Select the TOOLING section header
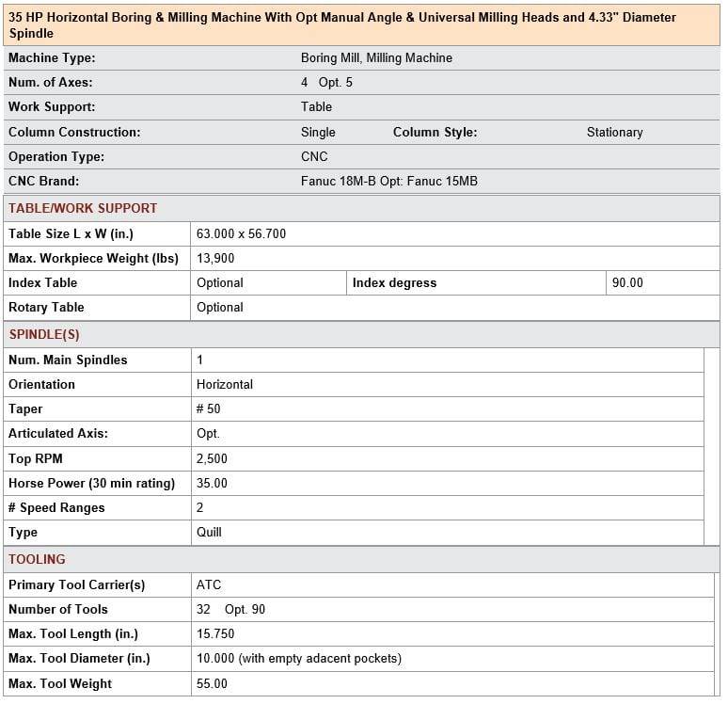The width and height of the screenshot is (728, 704). pyautogui.click(x=37, y=559)
